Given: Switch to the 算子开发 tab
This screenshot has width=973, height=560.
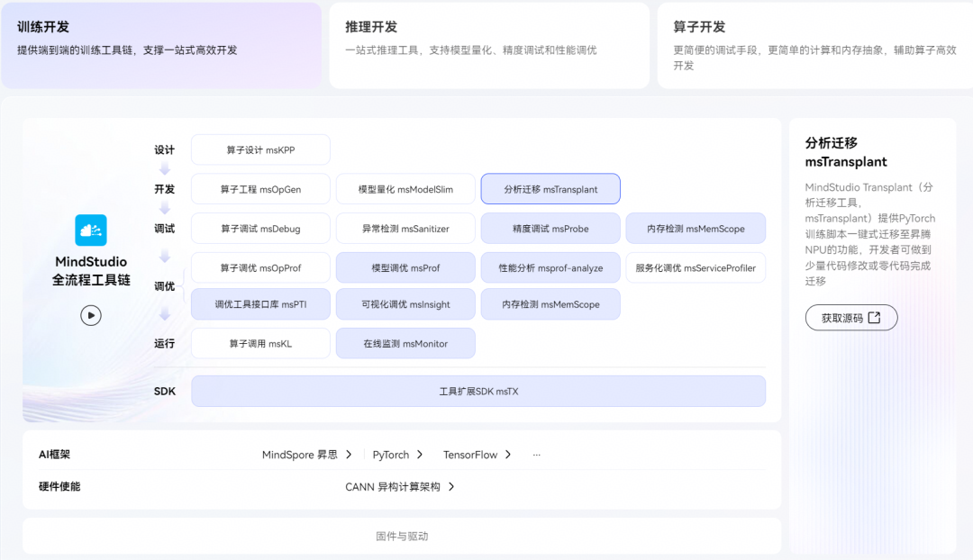Looking at the screenshot, I should tap(816, 45).
